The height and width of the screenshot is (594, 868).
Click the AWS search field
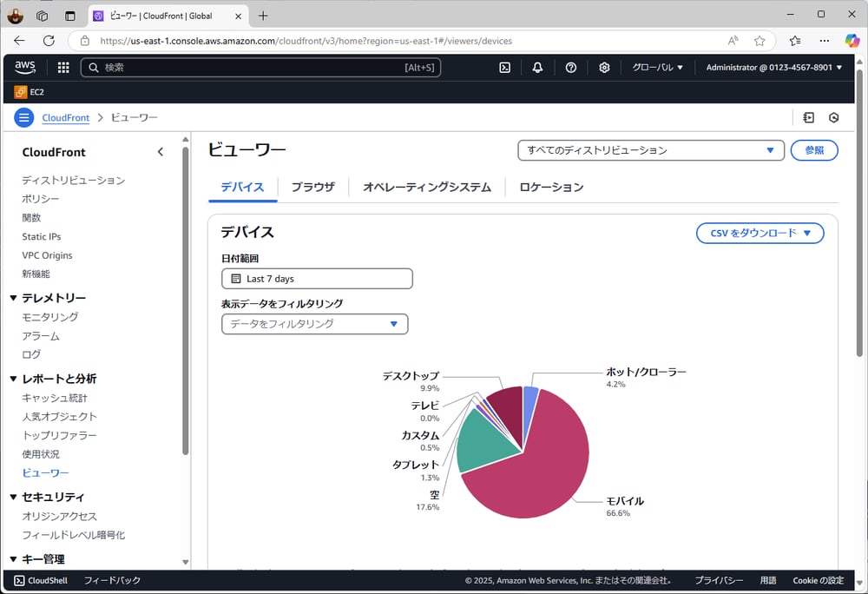260,68
